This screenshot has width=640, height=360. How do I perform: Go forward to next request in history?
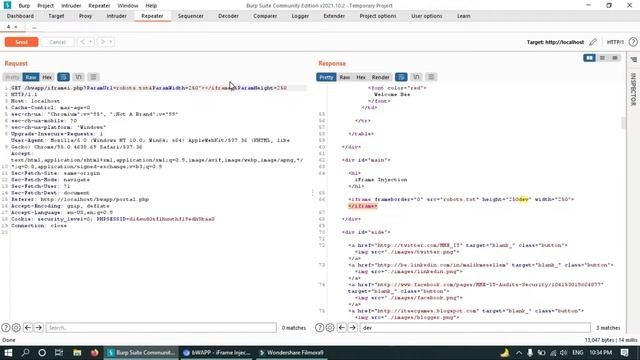click(103, 42)
